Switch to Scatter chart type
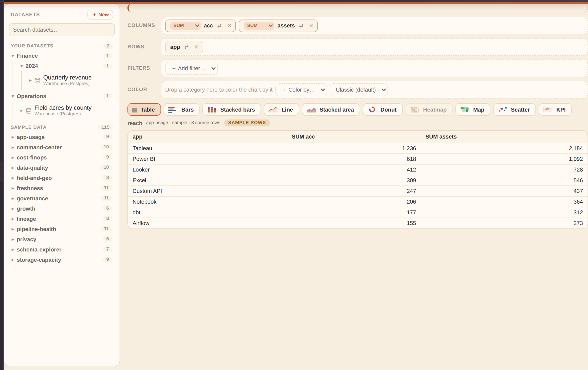The image size is (588, 370). pos(514,110)
